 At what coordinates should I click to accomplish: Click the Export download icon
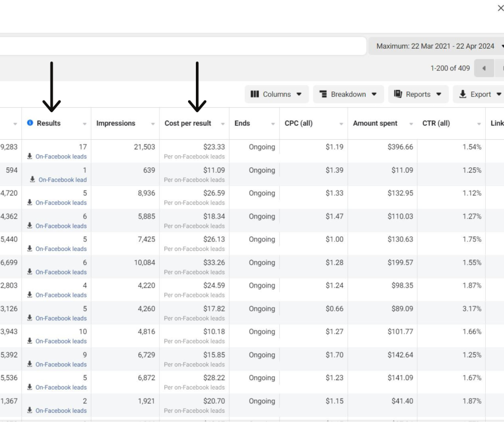(x=463, y=94)
